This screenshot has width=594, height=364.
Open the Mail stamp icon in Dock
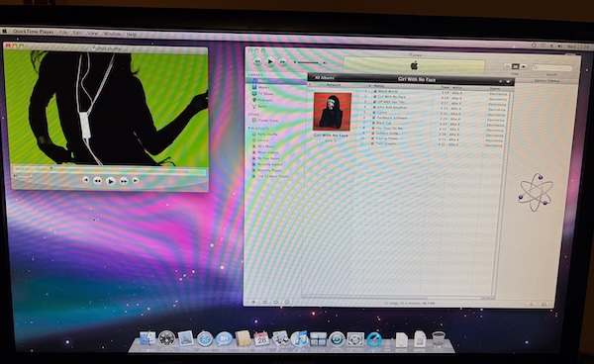click(x=186, y=338)
